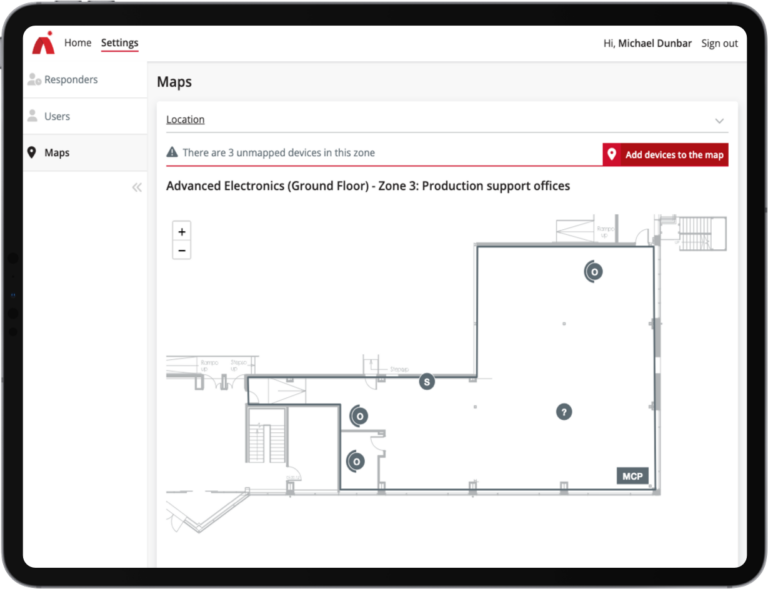
Task: Expand the Location panel using chevron arrow
Action: pyautogui.click(x=718, y=121)
